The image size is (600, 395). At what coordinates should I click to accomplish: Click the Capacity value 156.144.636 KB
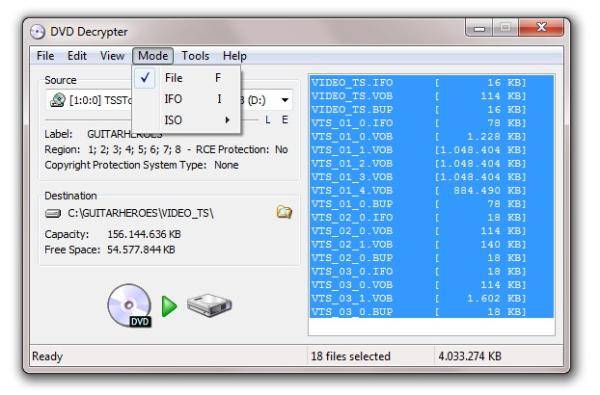(144, 234)
